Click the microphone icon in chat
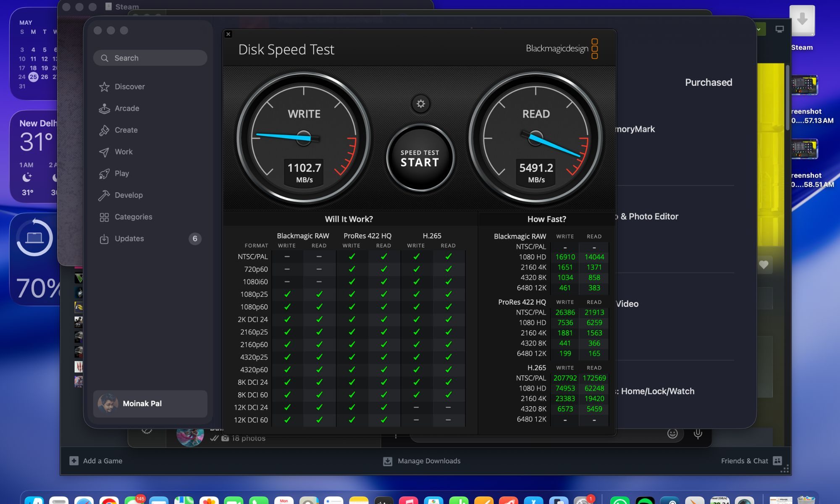 (x=698, y=434)
